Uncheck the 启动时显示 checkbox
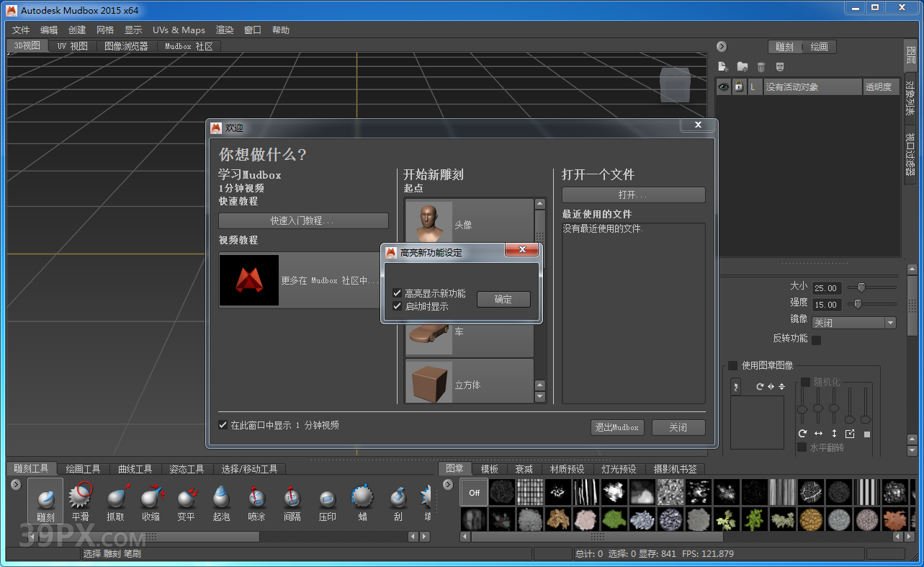 [397, 305]
